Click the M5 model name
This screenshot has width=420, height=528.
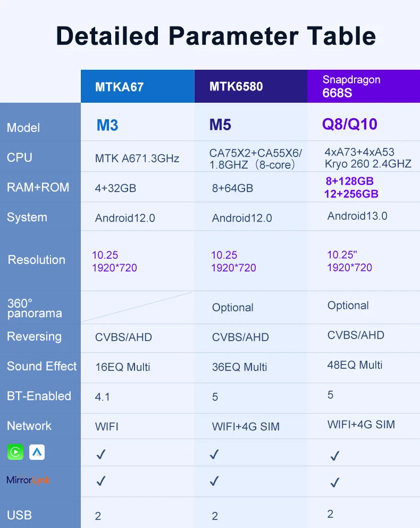(x=220, y=125)
